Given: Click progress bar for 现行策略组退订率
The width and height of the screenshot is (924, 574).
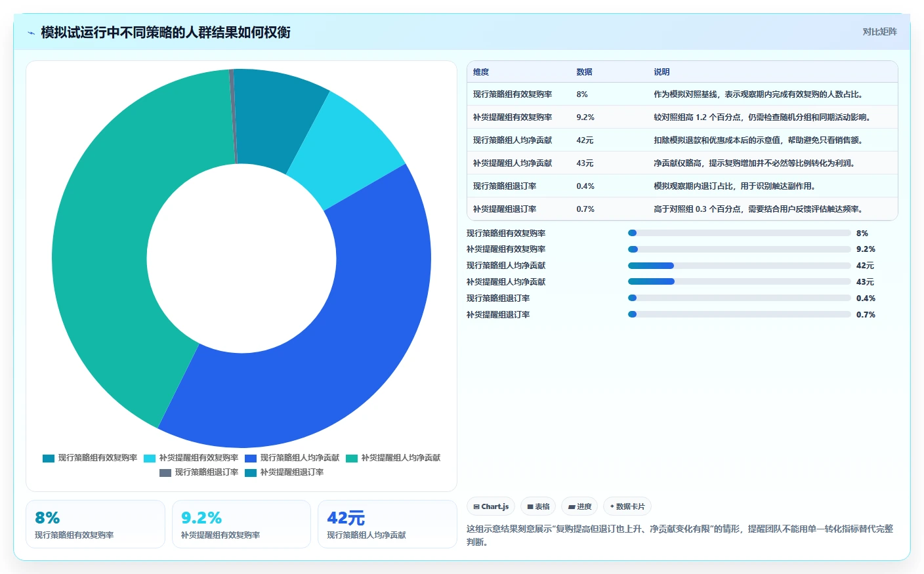Looking at the screenshot, I should click(x=740, y=298).
